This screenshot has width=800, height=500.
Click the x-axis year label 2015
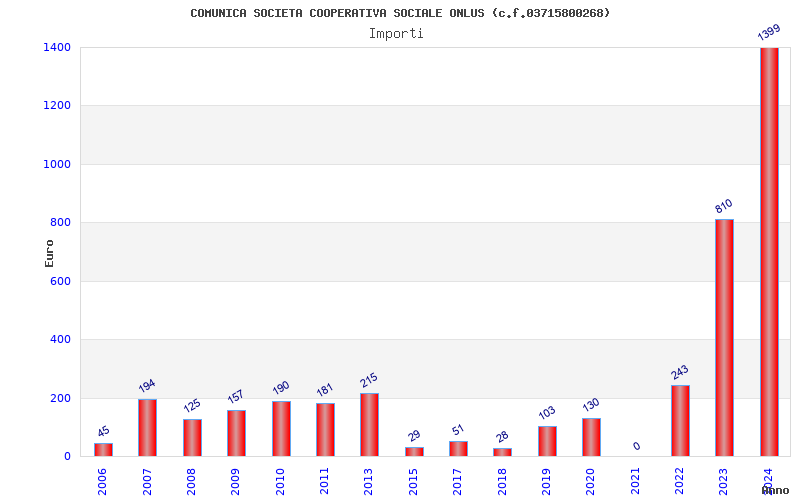tap(413, 482)
